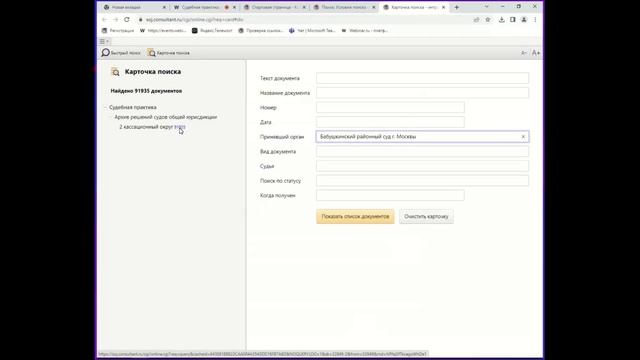Open the Регистрация bookmark
The height and width of the screenshot is (360, 640).
coord(118,31)
